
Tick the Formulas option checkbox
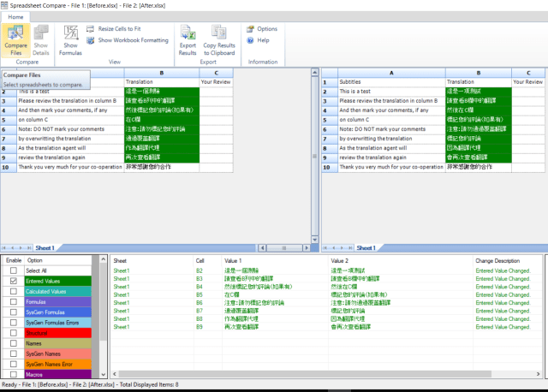tap(13, 302)
